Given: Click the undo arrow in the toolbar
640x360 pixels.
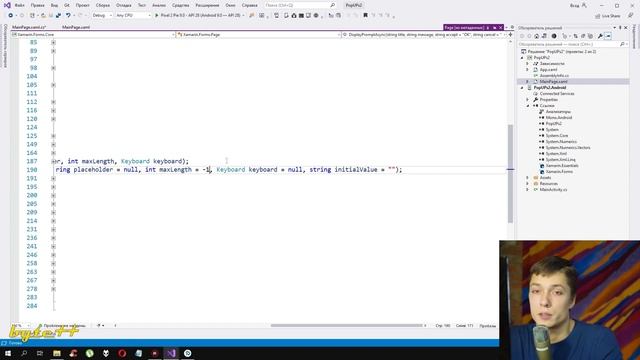Looking at the screenshot, I should tap(68, 16).
